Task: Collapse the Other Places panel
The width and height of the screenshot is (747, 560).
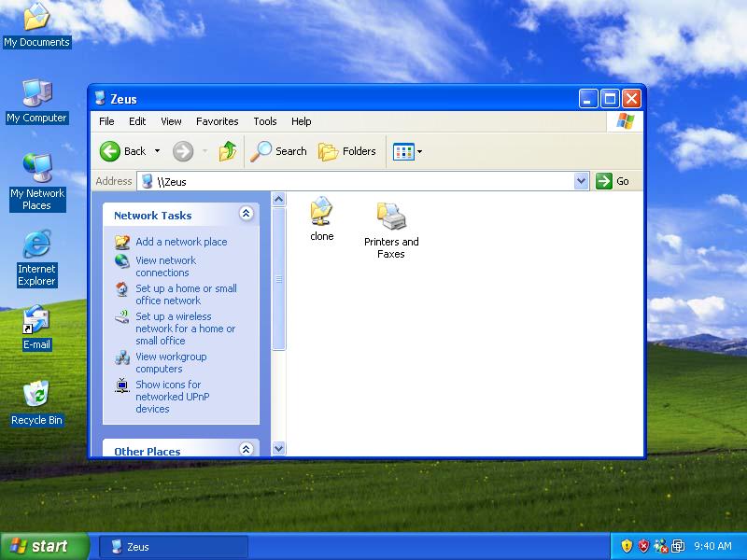Action: point(247,449)
